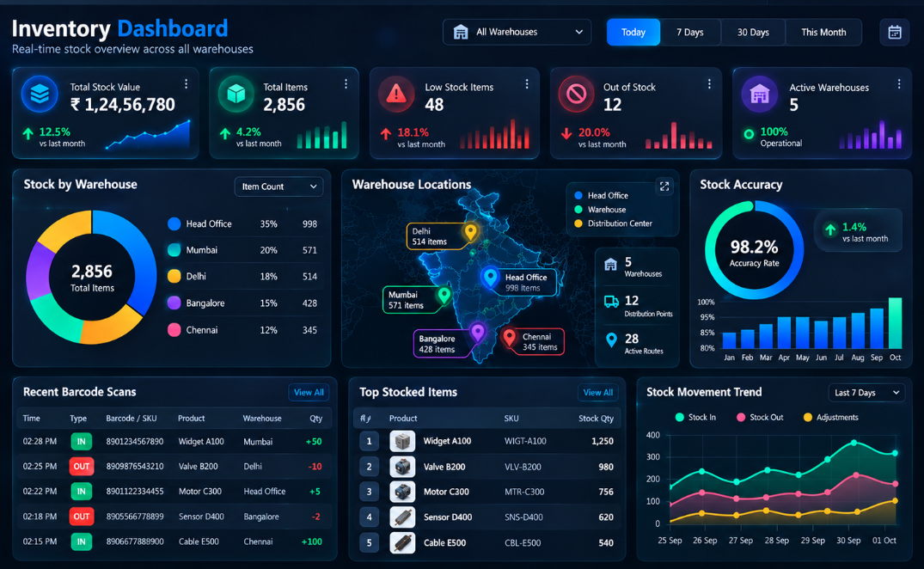The width and height of the screenshot is (924, 569).
Task: Switch to the 7 Days tab
Action: click(x=690, y=32)
